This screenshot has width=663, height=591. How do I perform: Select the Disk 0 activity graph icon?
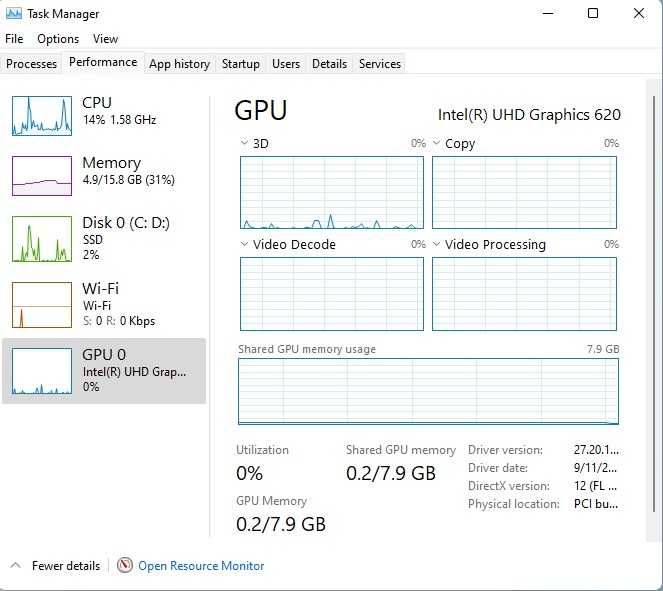point(42,239)
